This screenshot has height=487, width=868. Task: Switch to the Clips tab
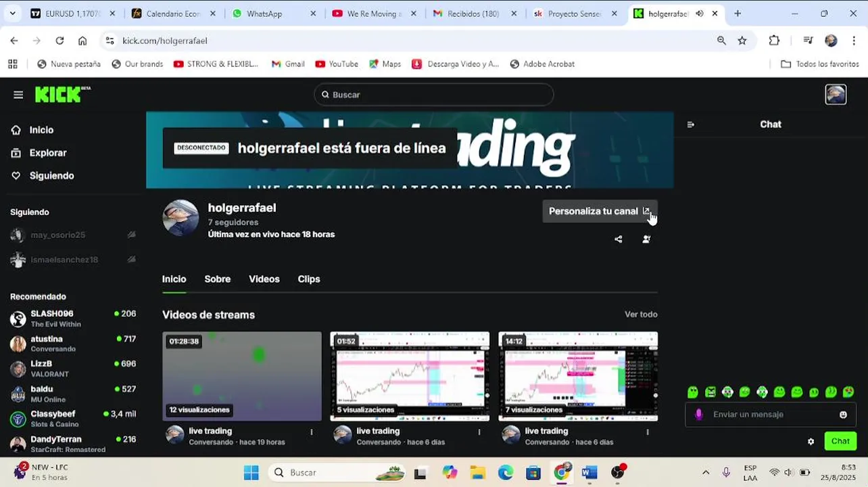(x=309, y=279)
